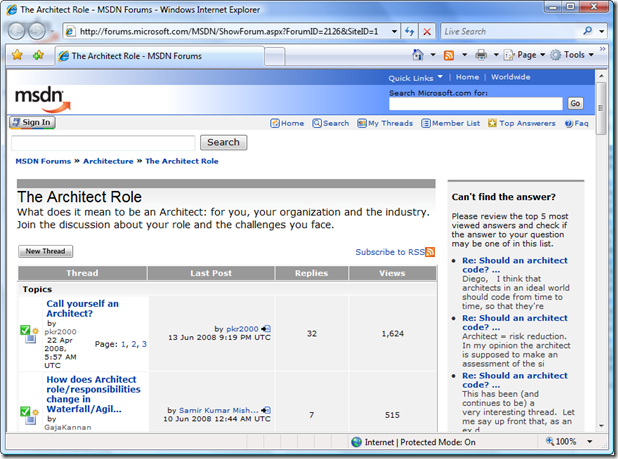Go to page 3 of Call yourself thread
The height and width of the screenshot is (459, 618).
pyautogui.click(x=144, y=344)
